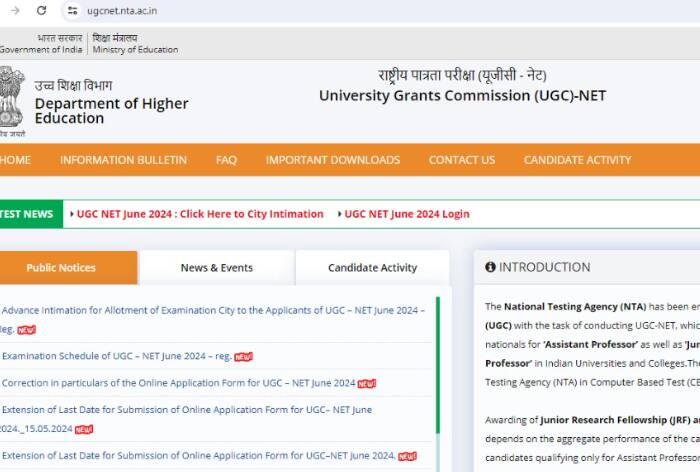Switch to the Candidate Activity tab
Image resolution: width=700 pixels, height=472 pixels.
click(x=372, y=267)
